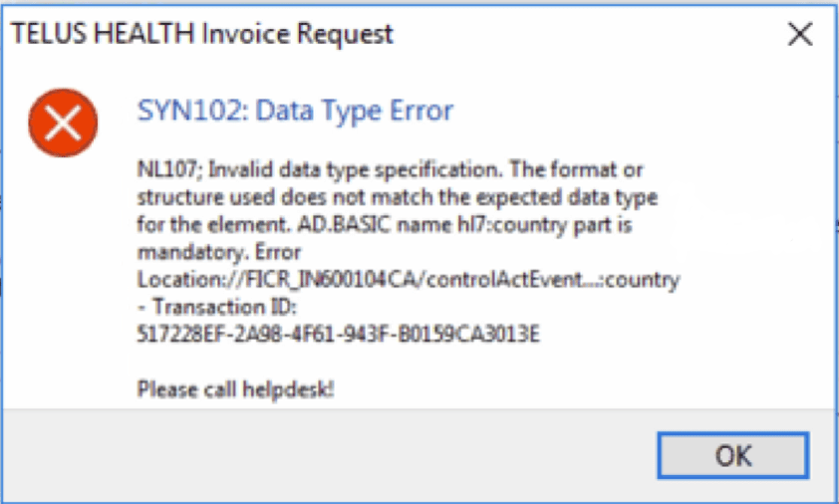Click the gray footer area left of OK
839x504 pixels.
click(299, 456)
